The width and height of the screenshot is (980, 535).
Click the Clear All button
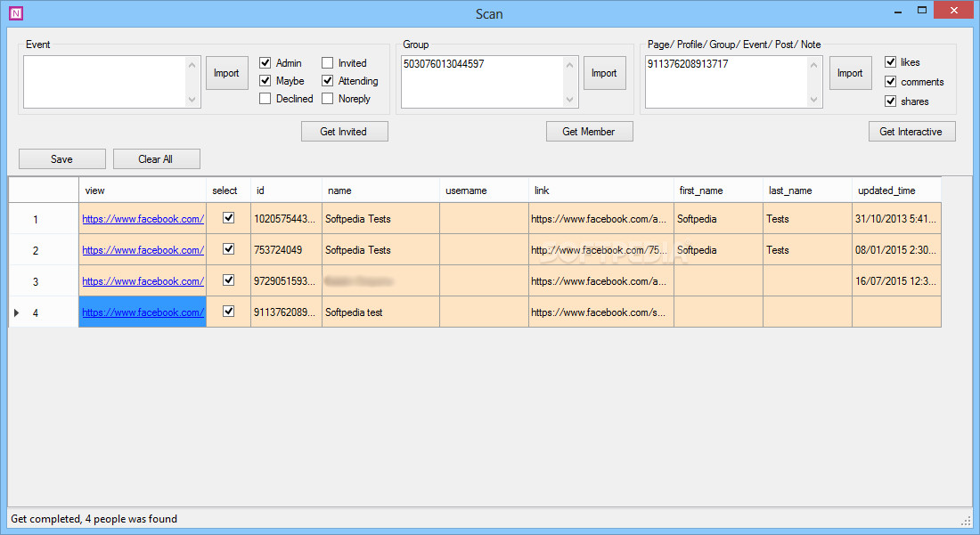(157, 158)
